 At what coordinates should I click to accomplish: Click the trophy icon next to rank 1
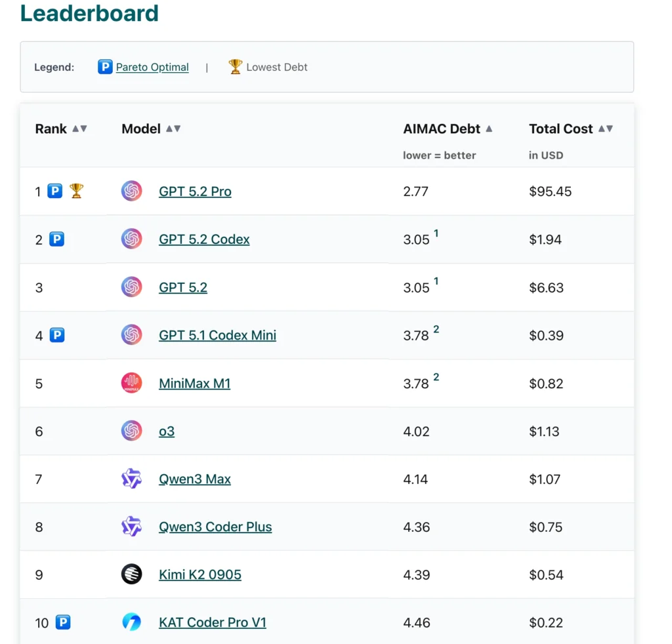77,190
